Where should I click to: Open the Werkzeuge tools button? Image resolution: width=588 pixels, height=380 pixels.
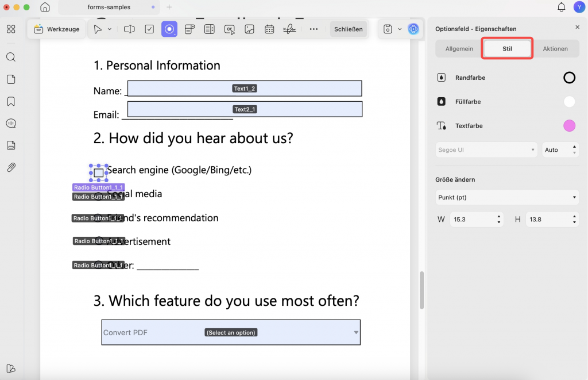[x=57, y=29]
